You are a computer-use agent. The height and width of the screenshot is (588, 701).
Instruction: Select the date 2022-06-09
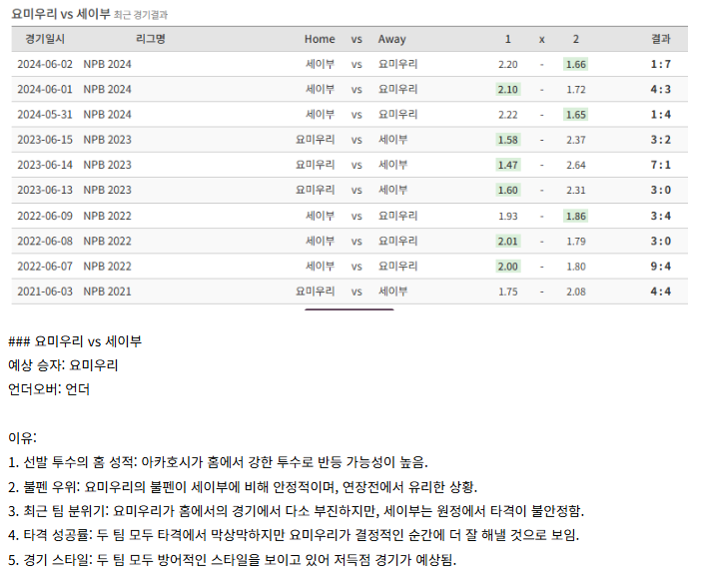[x=45, y=216]
